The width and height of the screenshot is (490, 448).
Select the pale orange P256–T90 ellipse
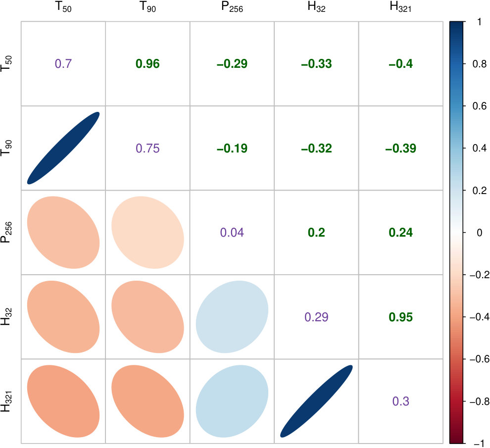[x=147, y=232]
